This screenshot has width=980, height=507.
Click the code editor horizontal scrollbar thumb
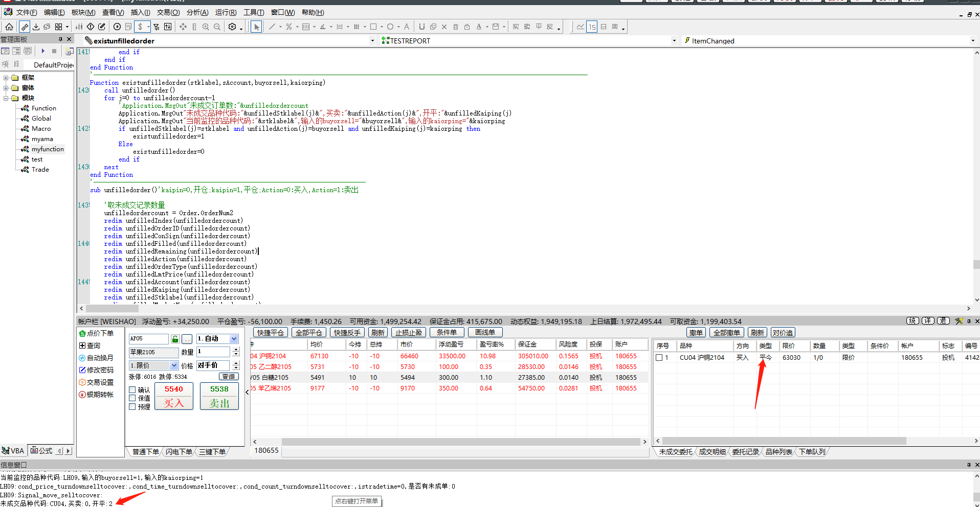point(112,308)
